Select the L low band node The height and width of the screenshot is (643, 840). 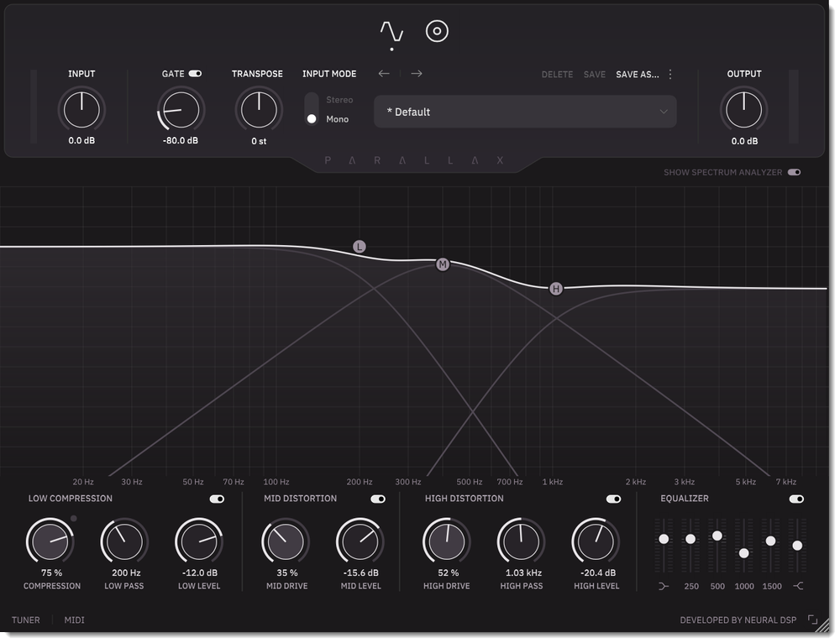pos(360,246)
